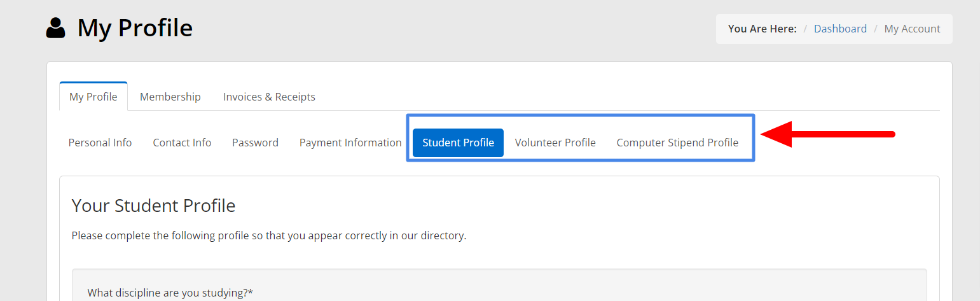Screen dimensions: 980x301
Task: Select the top-level My Profile tab
Action: click(x=93, y=97)
